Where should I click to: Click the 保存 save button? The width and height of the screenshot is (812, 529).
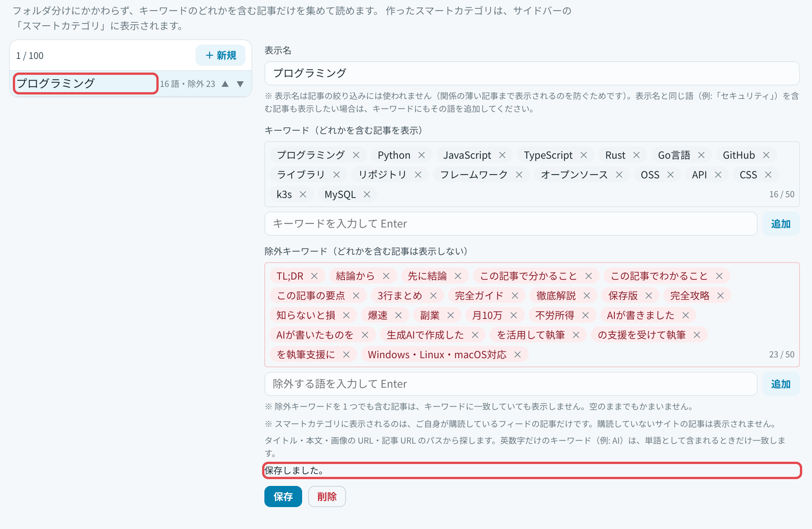pyautogui.click(x=283, y=497)
